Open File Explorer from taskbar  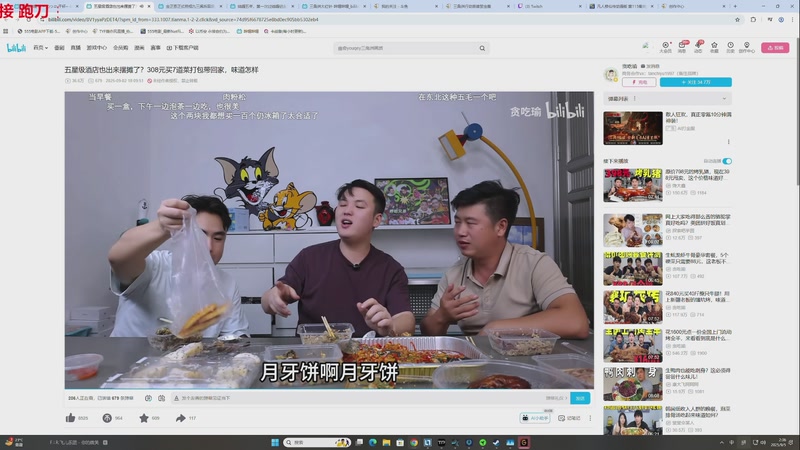point(386,442)
